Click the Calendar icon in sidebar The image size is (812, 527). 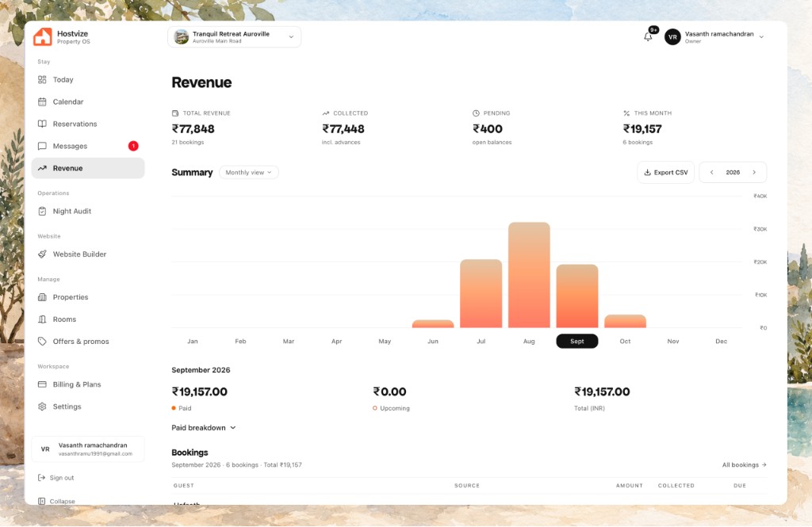42,102
